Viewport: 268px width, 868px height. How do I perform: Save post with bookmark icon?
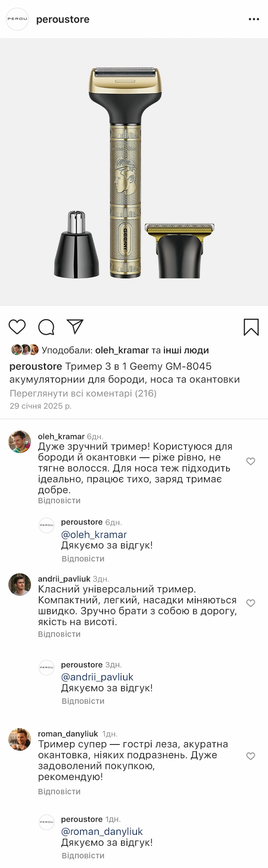tap(251, 327)
